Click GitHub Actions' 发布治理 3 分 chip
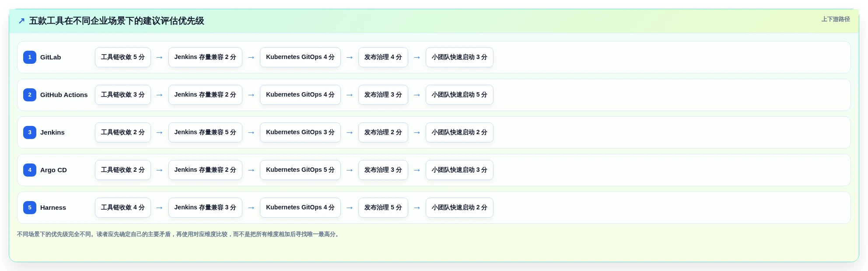868x271 pixels. coord(383,95)
